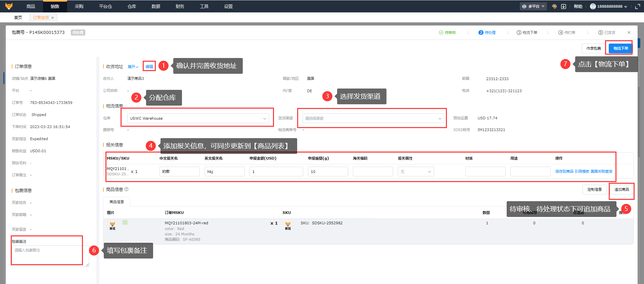Click the 材质 input field

click(x=486, y=172)
